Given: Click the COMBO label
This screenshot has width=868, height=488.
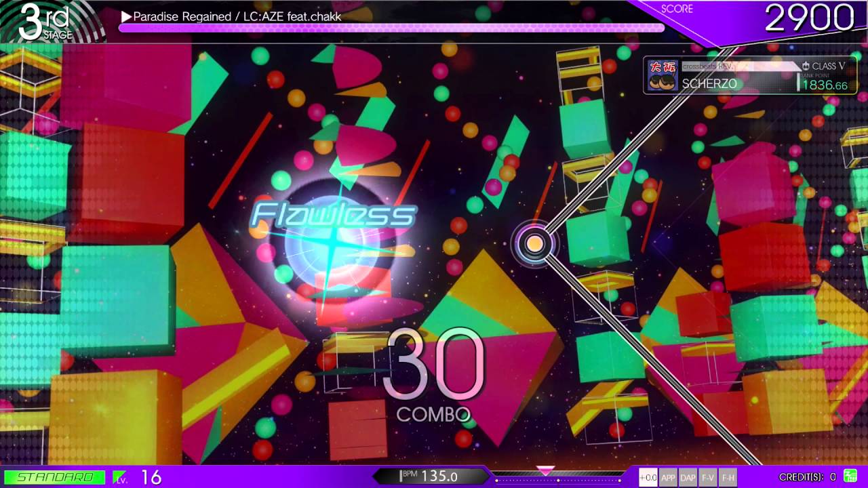Looking at the screenshot, I should (x=433, y=414).
